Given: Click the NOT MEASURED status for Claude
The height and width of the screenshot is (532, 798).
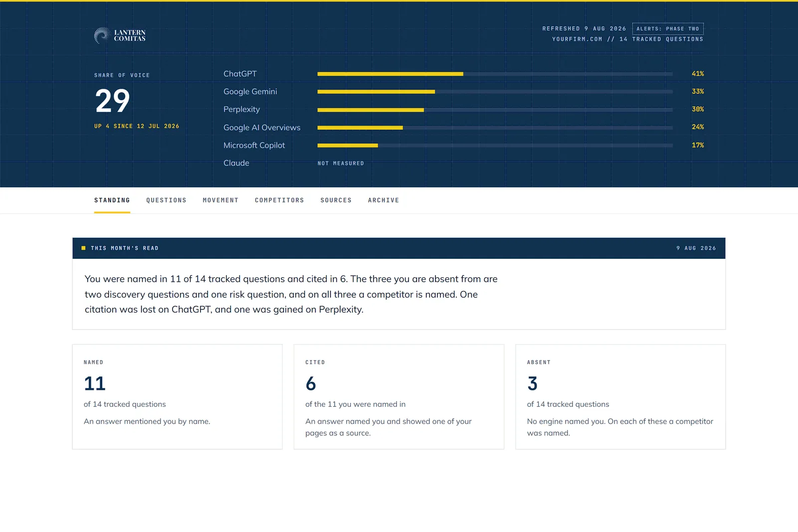Looking at the screenshot, I should pos(341,164).
